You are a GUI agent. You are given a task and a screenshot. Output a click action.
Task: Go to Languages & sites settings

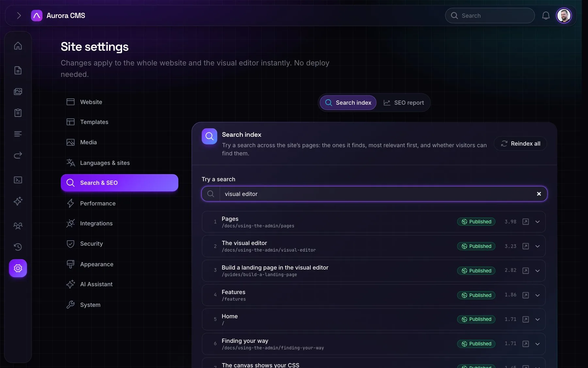coord(120,163)
